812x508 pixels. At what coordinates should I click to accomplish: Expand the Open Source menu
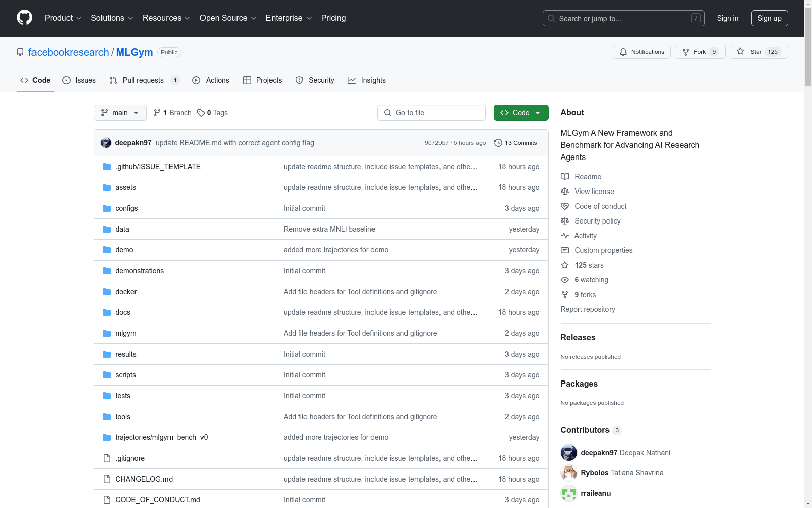[x=228, y=18]
